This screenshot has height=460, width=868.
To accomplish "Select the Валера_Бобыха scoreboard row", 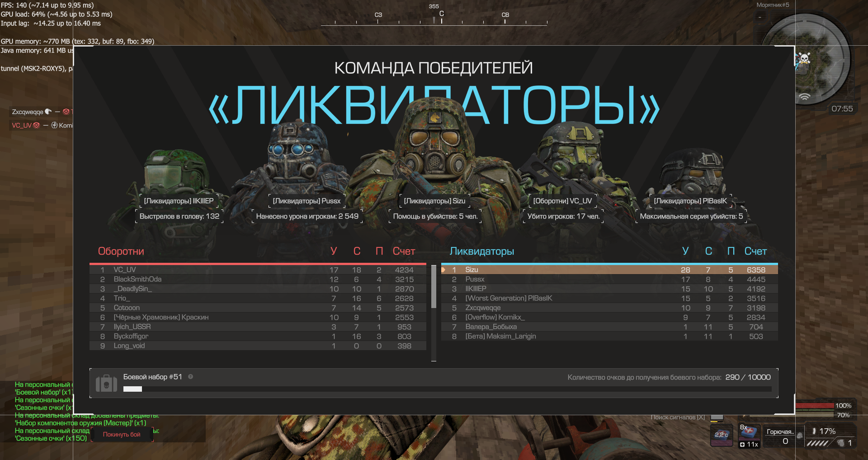I will (x=609, y=327).
